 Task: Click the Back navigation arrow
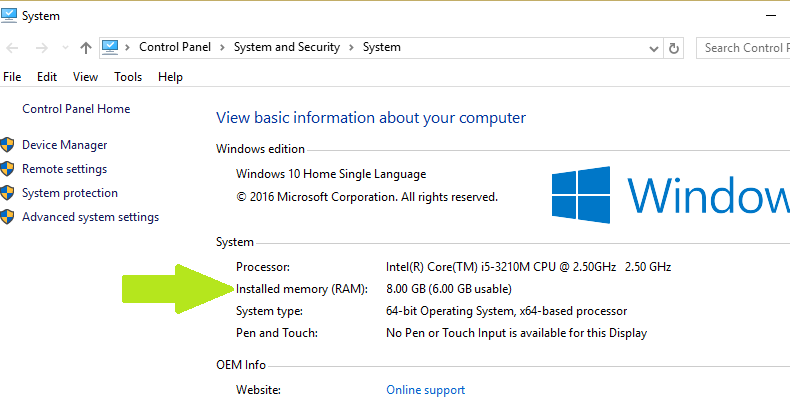[13, 48]
